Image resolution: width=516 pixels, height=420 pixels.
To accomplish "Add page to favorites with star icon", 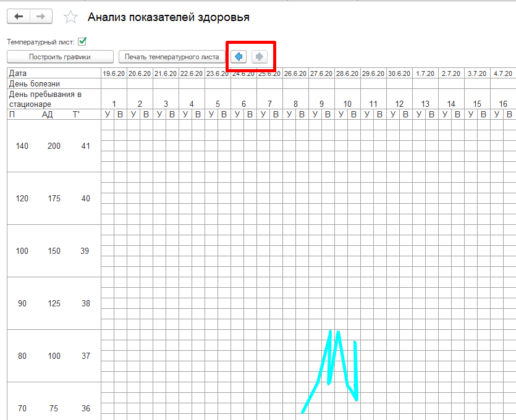I will [x=71, y=17].
